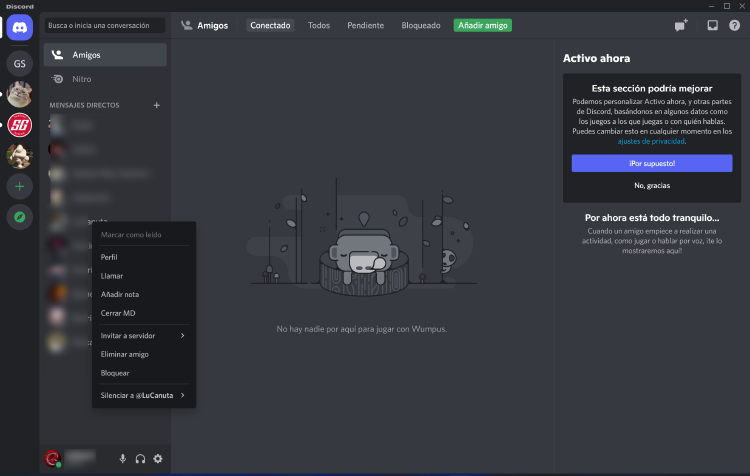Open new group DM icon in header
This screenshot has width=750, height=476.
pos(681,26)
